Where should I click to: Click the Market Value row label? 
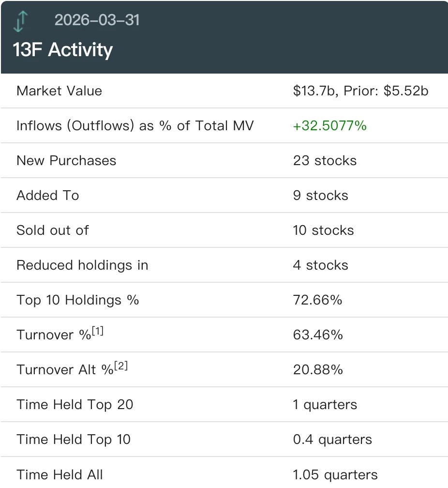pos(59,91)
